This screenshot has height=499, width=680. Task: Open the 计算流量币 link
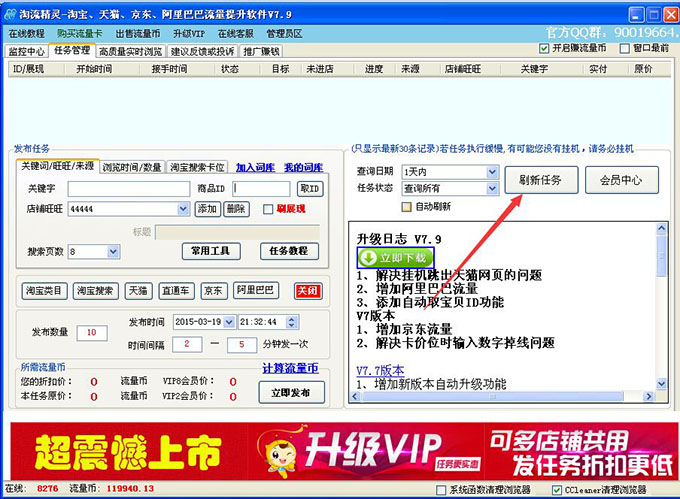pos(290,368)
